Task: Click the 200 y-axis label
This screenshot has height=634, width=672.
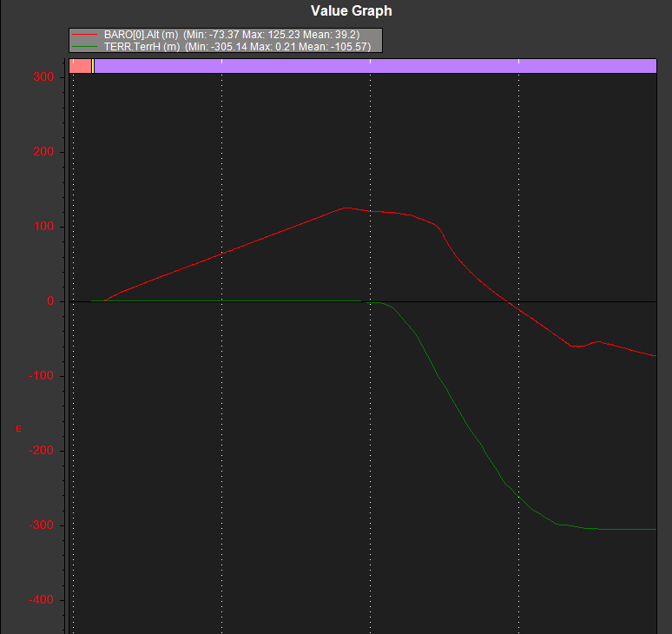Action: [43, 151]
